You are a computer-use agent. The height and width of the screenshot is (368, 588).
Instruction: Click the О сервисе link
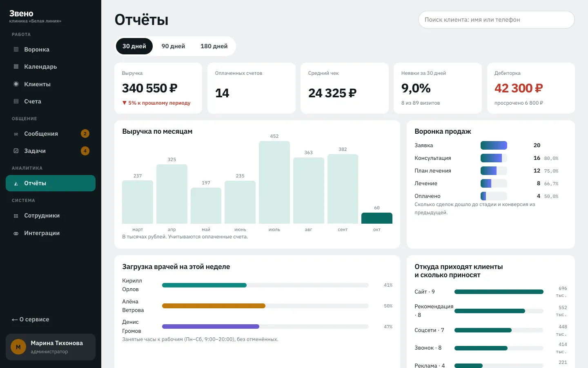click(x=30, y=319)
